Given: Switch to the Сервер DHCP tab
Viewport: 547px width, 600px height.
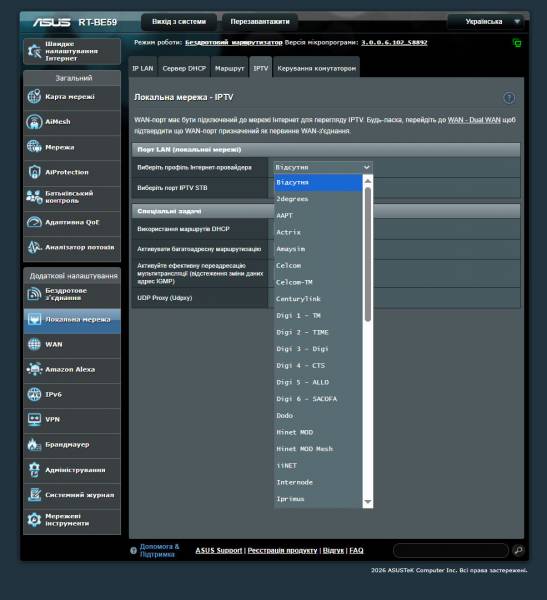Looking at the screenshot, I should click(184, 68).
